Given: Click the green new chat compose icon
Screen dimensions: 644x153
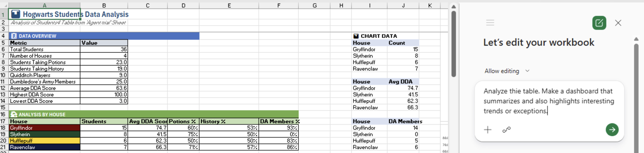Looking at the screenshot, I should (x=599, y=23).
